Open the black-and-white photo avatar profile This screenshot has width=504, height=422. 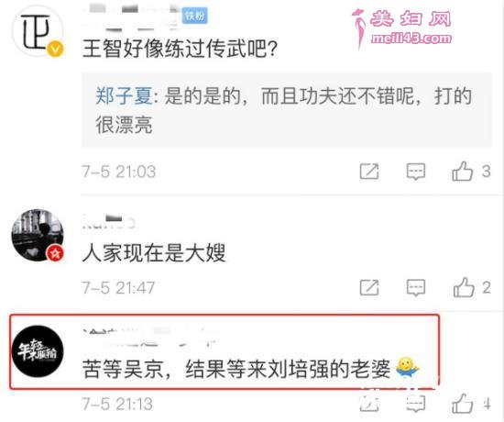[38, 235]
